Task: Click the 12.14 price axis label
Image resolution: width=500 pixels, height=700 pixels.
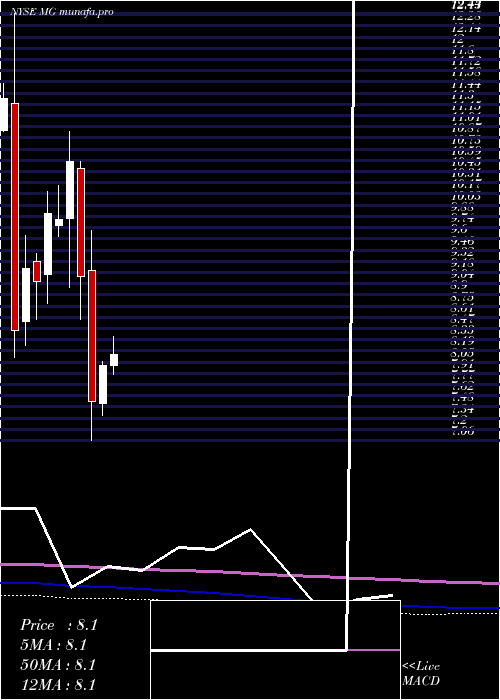Action: coord(466,29)
